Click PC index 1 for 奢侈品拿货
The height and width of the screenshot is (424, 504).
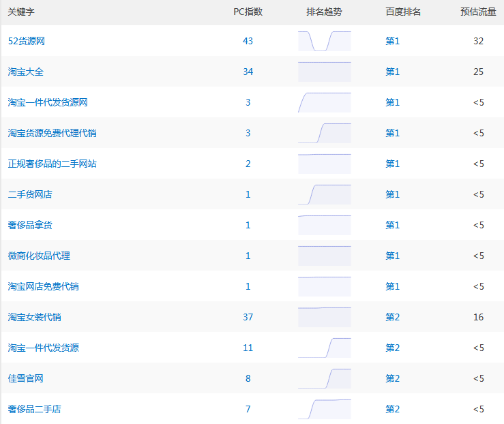pyautogui.click(x=248, y=225)
